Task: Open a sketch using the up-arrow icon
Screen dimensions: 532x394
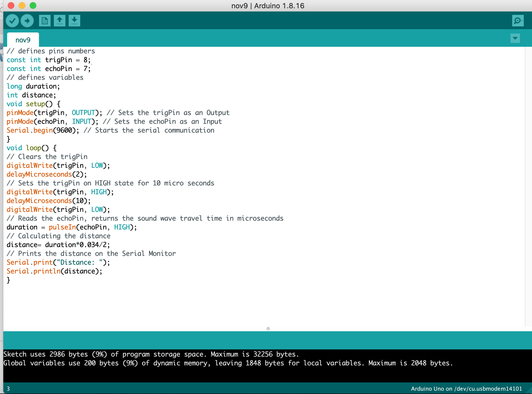Action: [60, 21]
